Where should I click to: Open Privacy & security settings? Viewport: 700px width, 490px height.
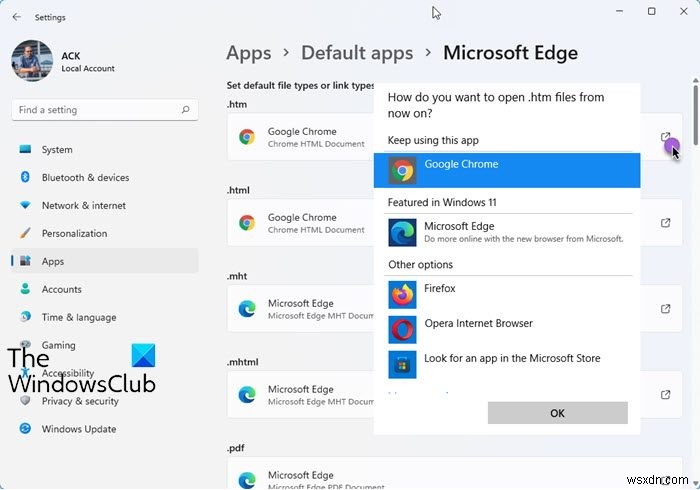point(105,401)
